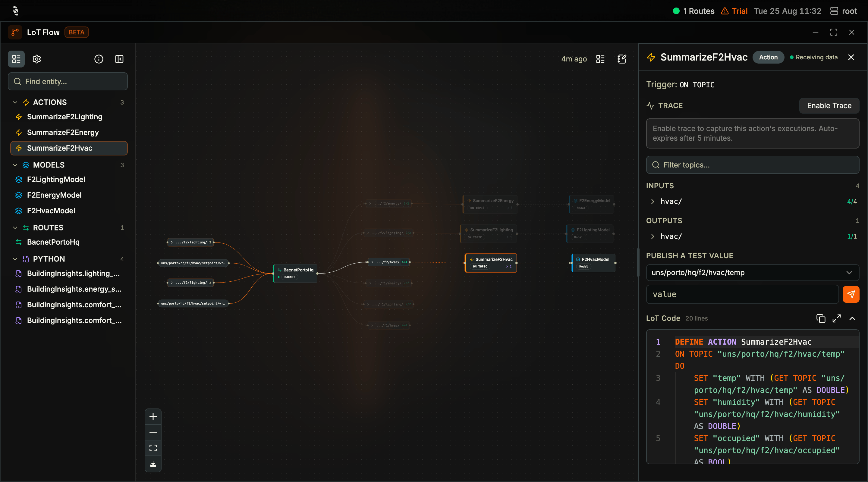Expand the .../f1/lighting/ 2 input node
This screenshot has width=868, height=482.
tap(172, 283)
